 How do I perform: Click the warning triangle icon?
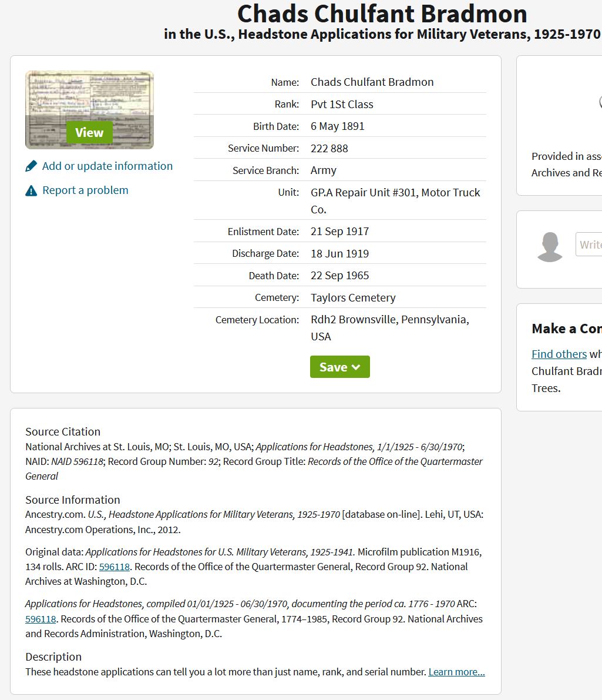31,190
